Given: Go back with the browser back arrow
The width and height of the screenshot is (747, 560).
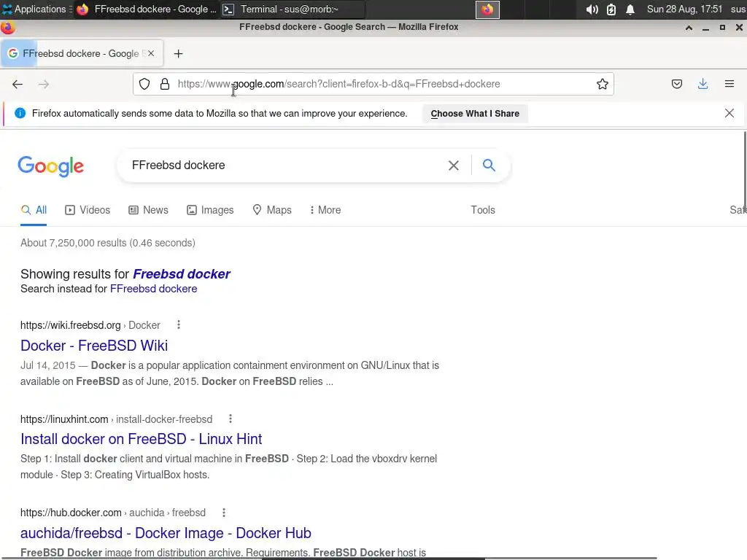Looking at the screenshot, I should point(18,85).
